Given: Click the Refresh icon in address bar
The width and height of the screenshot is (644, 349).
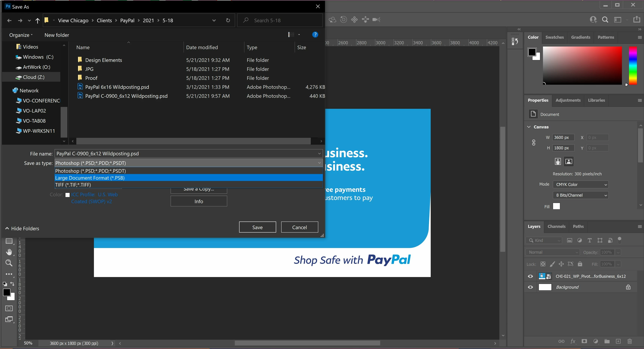Looking at the screenshot, I should [228, 20].
